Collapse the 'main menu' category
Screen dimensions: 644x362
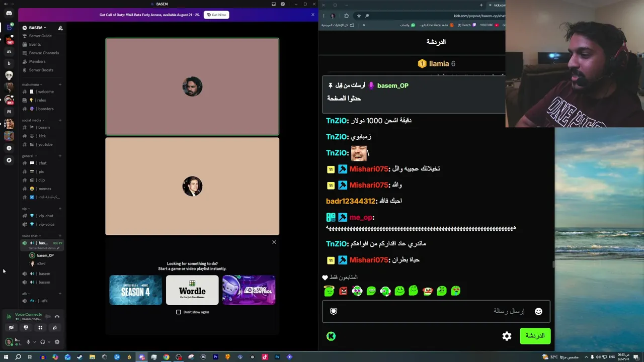click(x=32, y=84)
